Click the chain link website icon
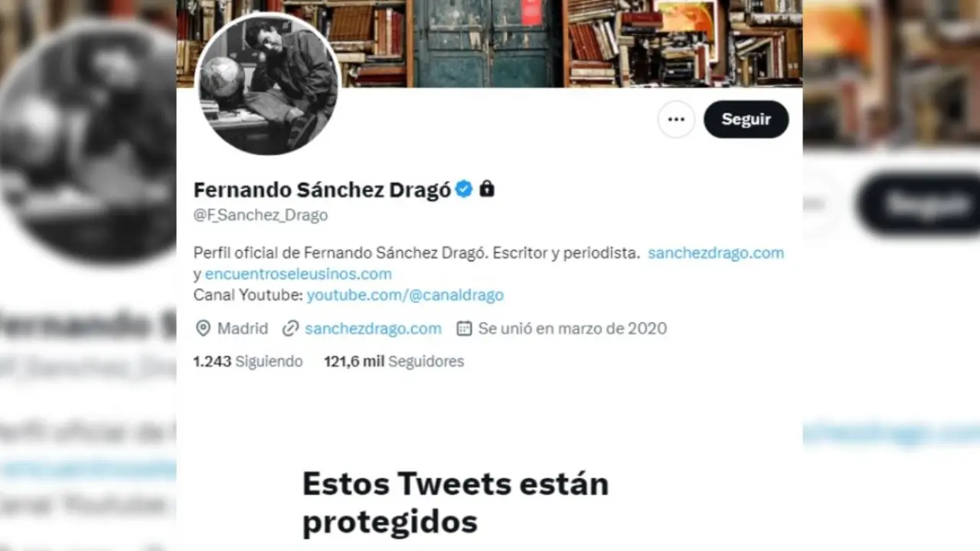The width and height of the screenshot is (980, 551). [x=290, y=328]
